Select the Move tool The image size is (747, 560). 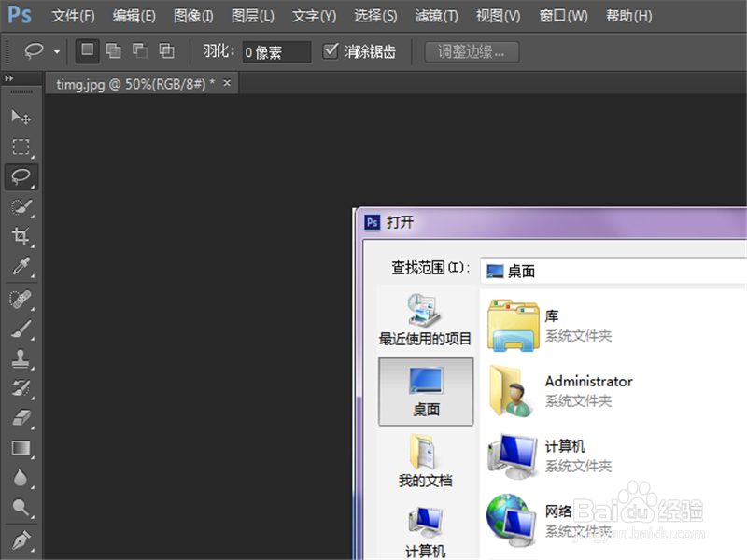tap(21, 117)
